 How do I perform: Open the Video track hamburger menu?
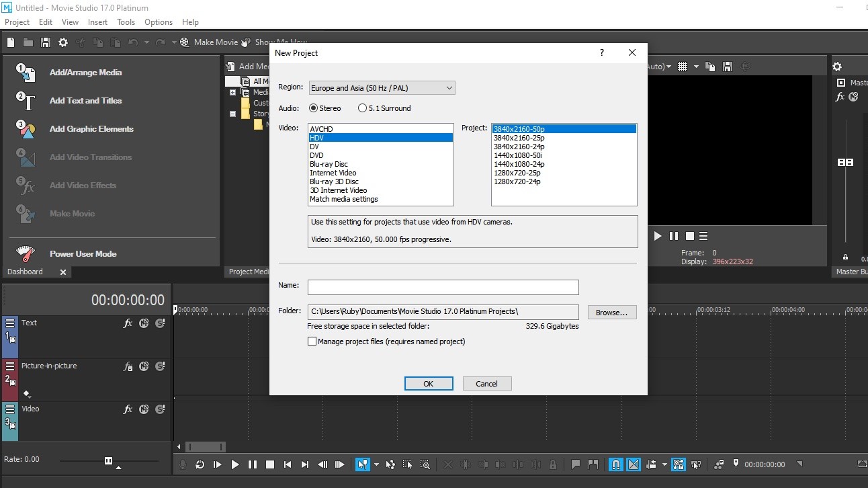point(10,409)
